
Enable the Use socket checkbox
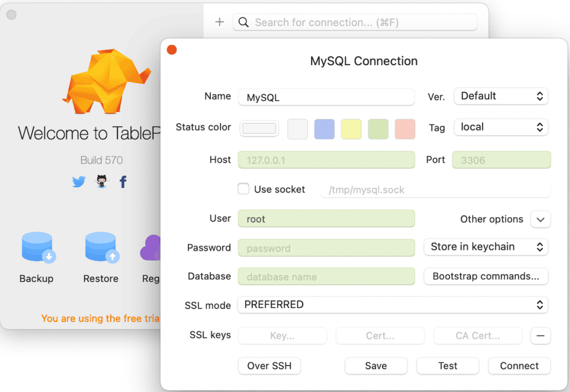click(x=244, y=189)
